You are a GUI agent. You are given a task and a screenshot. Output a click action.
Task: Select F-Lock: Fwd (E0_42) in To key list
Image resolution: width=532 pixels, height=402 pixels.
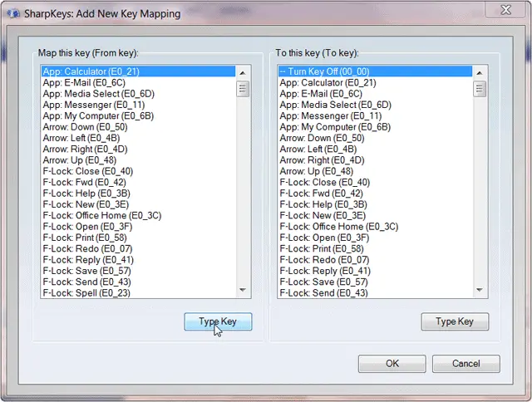(x=375, y=194)
